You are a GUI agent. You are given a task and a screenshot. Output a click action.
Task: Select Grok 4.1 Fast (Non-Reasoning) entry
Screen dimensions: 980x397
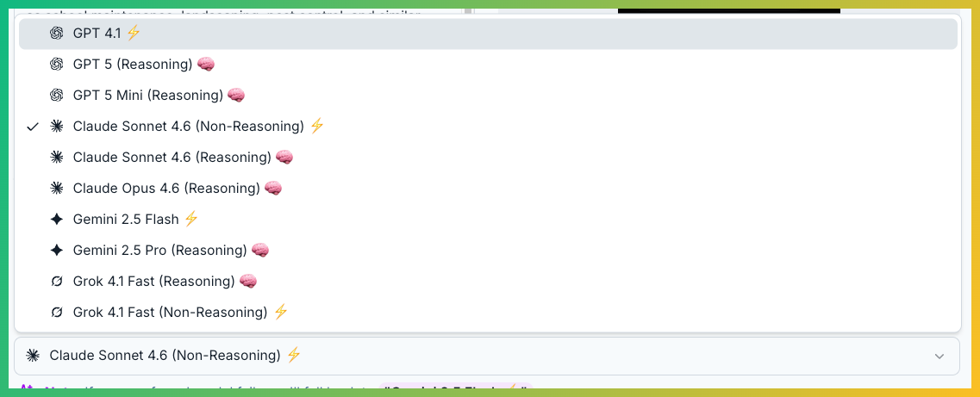[170, 313]
